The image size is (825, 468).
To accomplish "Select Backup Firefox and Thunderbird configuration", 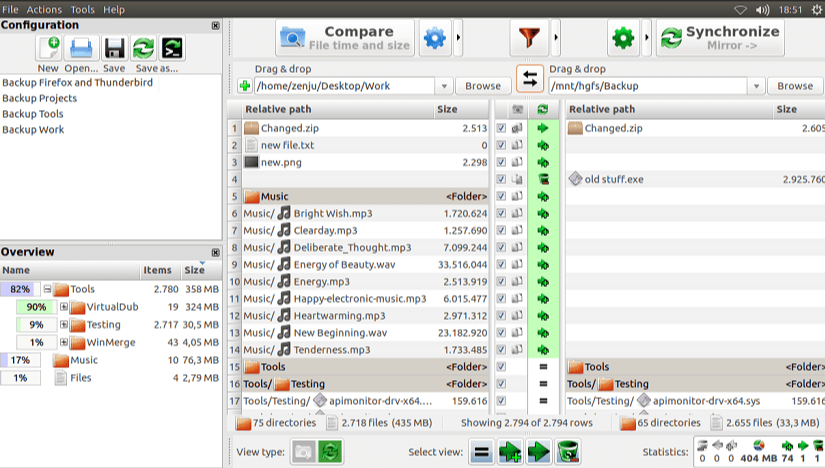I will click(77, 83).
